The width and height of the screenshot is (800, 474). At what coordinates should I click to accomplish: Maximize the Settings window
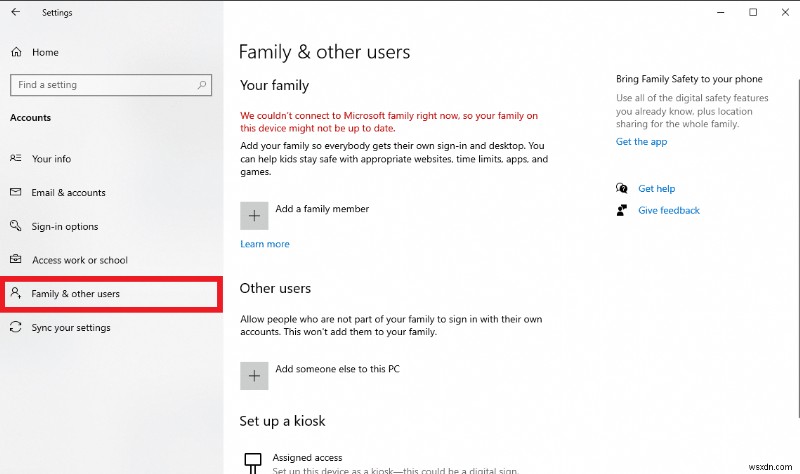coord(753,12)
